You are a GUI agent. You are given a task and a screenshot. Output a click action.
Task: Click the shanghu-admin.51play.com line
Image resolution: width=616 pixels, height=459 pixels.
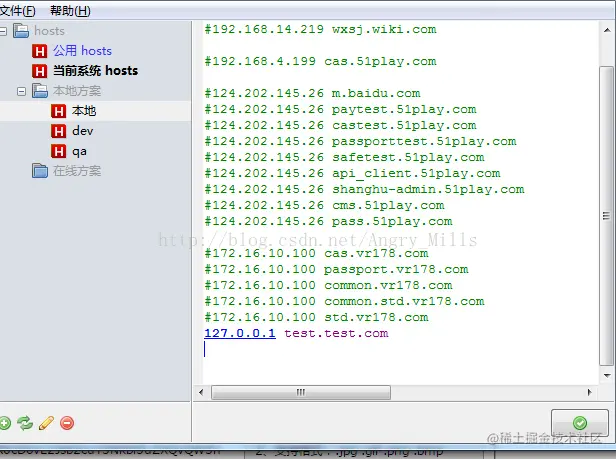click(x=365, y=189)
